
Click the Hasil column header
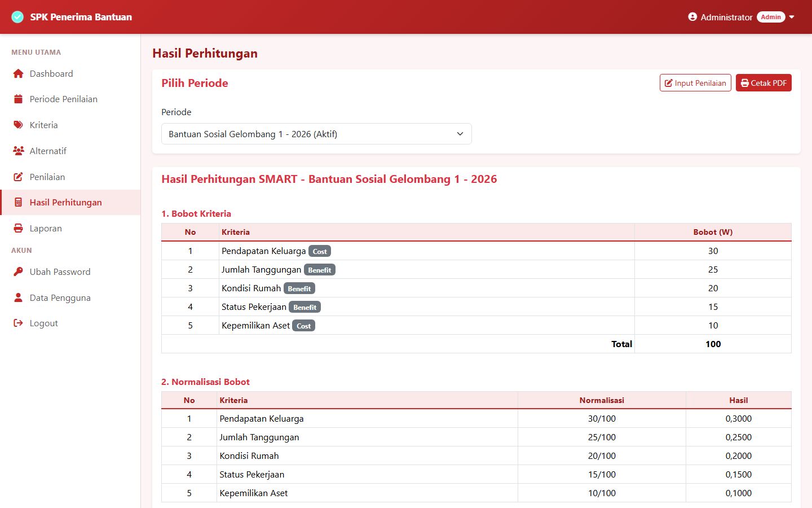coord(739,400)
